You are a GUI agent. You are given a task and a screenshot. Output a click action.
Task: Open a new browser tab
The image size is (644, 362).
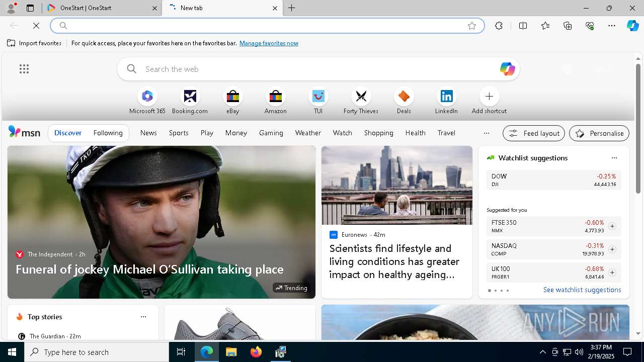click(x=292, y=8)
